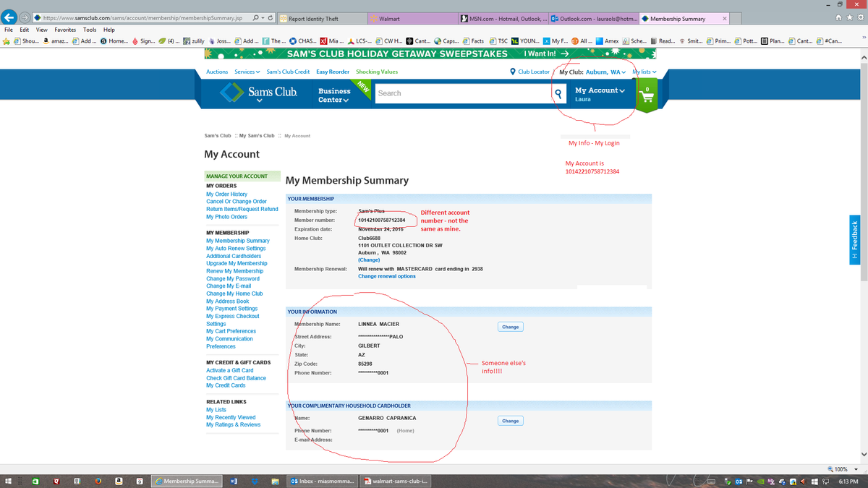868x488 pixels.
Task: Open the Amazon taskbar icon
Action: (x=118, y=481)
